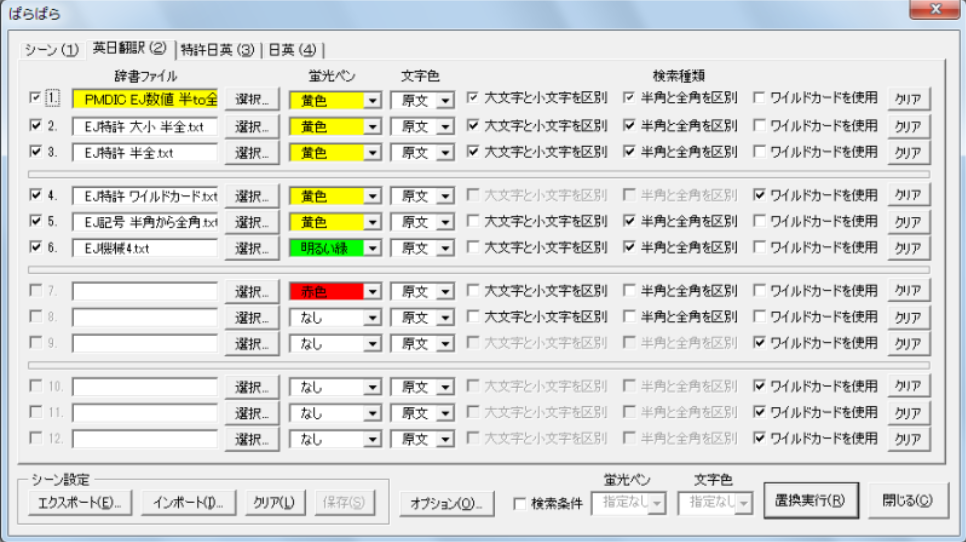Screen dimensions: 966x542
Task: Enable the 検索条件 checkbox
Action: pos(520,504)
